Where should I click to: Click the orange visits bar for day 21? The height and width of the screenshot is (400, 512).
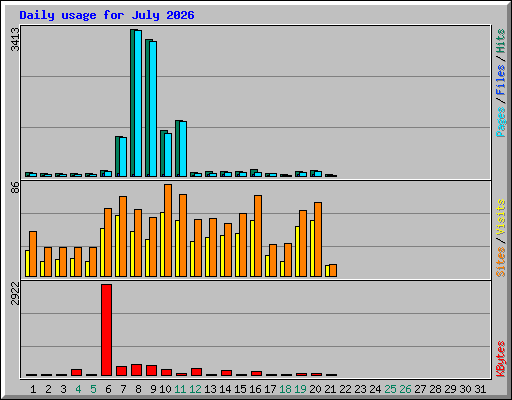pos(333,270)
